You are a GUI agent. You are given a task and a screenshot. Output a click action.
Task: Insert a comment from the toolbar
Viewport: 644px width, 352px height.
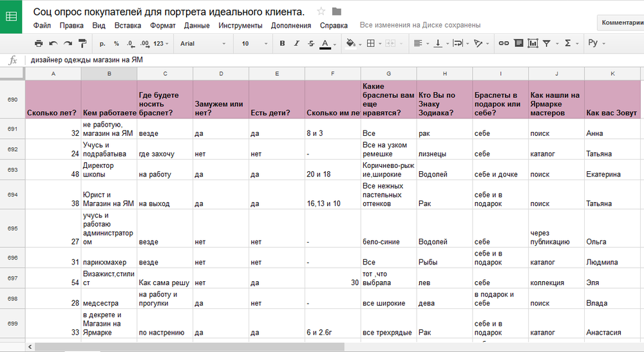point(518,44)
